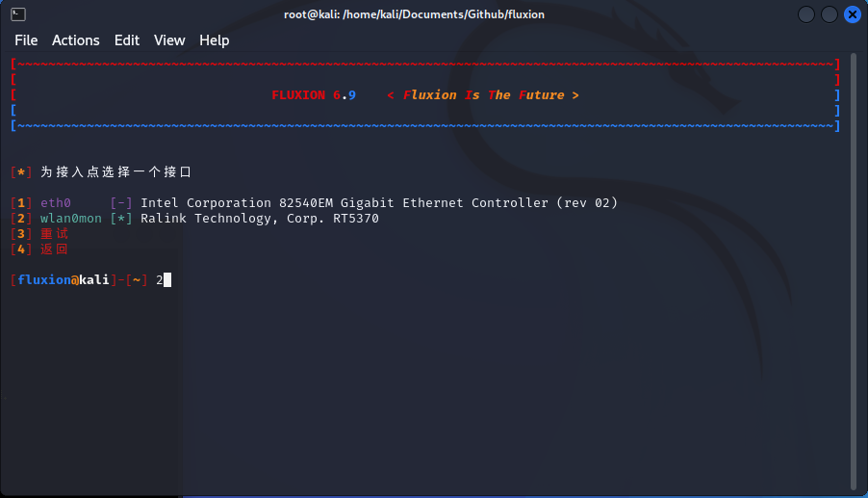Open the File menu

click(26, 40)
